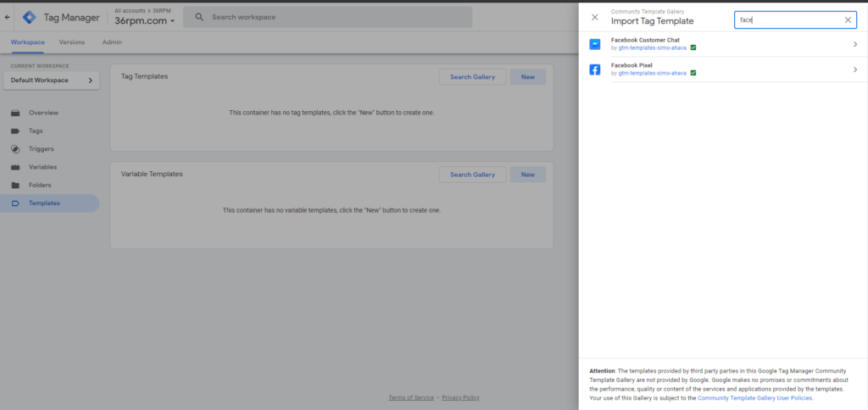Click the Tags sidebar icon

(15, 131)
